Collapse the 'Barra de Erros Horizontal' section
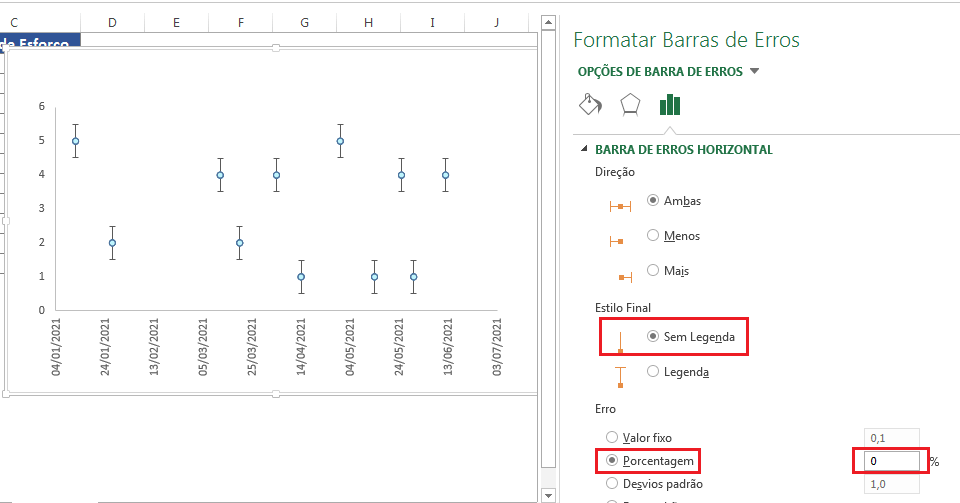Viewport: 960px width, 503px height. [x=584, y=149]
